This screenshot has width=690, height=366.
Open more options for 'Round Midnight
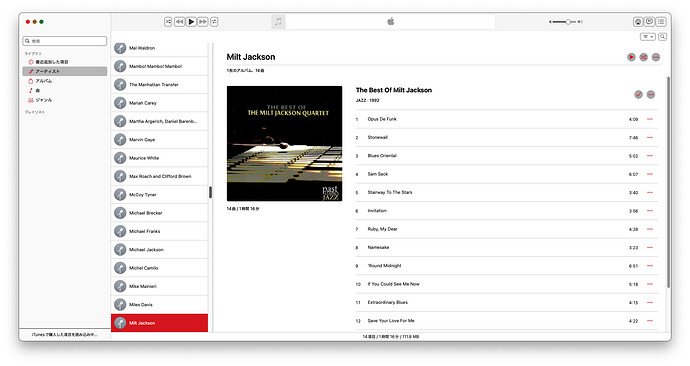[x=650, y=266]
